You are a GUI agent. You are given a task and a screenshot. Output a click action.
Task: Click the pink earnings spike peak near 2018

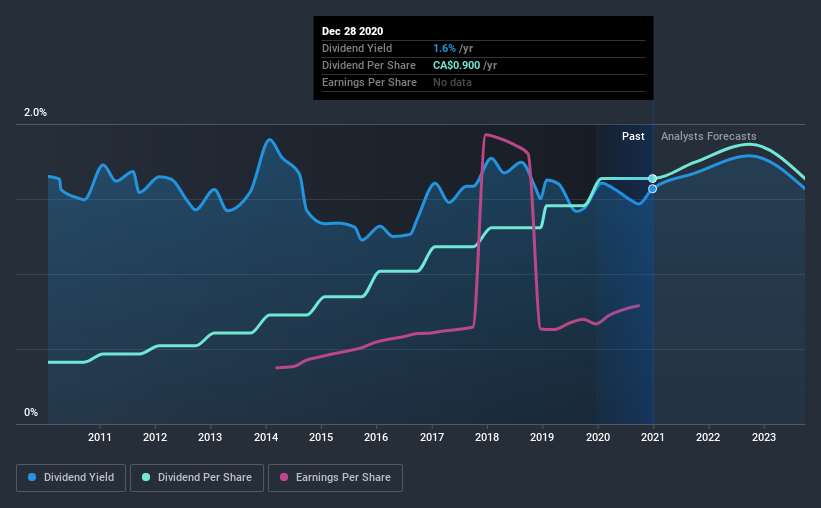486,135
